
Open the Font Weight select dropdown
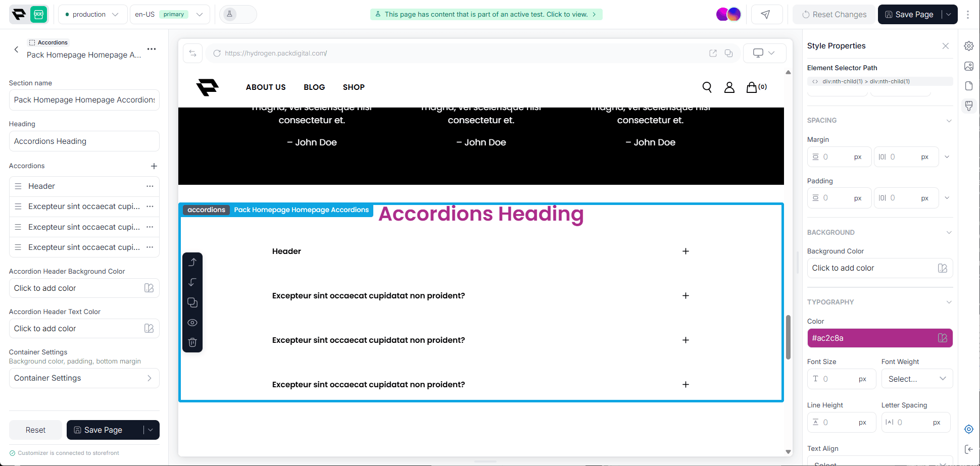coord(917,379)
